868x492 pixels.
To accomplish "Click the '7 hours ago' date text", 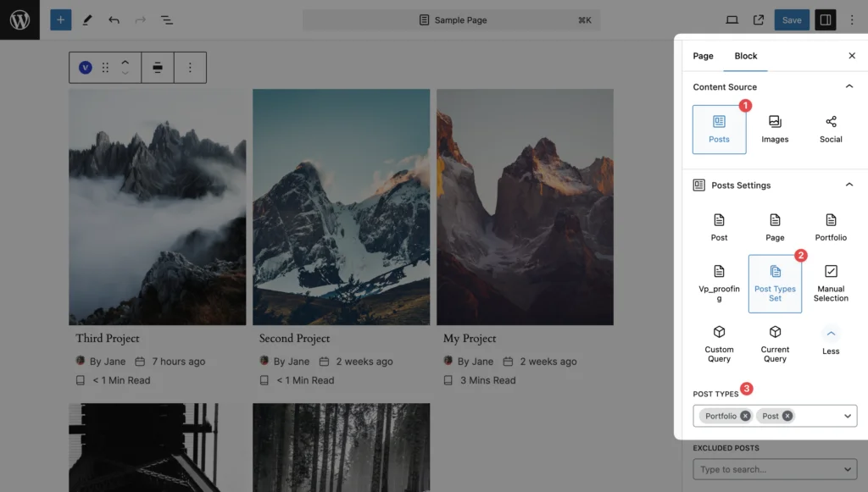I will click(x=178, y=361).
